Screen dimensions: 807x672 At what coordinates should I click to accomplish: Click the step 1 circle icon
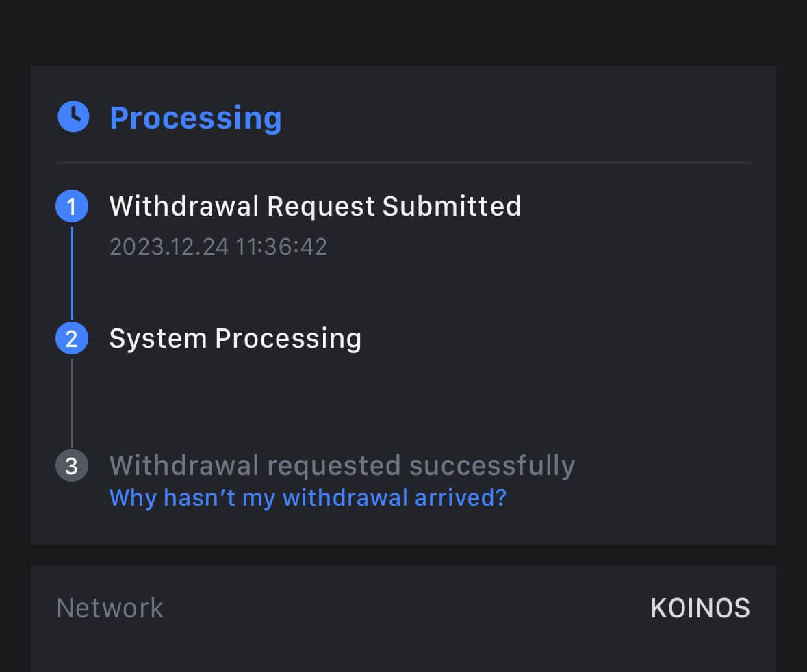pos(72,207)
